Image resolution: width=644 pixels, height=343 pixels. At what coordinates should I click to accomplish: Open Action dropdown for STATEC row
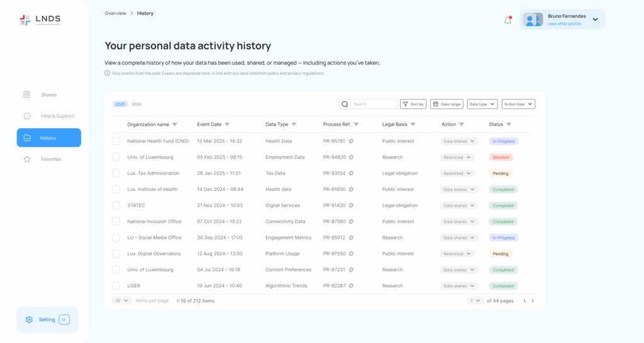click(x=459, y=205)
